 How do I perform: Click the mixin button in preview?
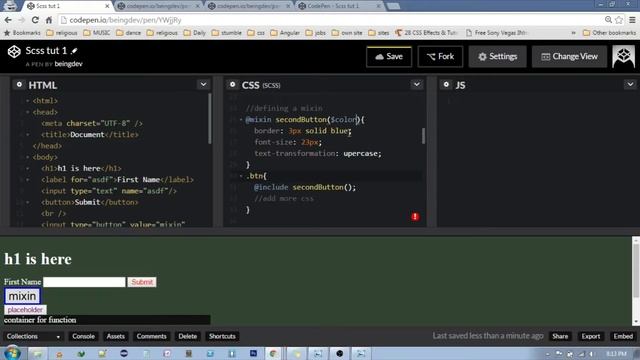(x=22, y=296)
